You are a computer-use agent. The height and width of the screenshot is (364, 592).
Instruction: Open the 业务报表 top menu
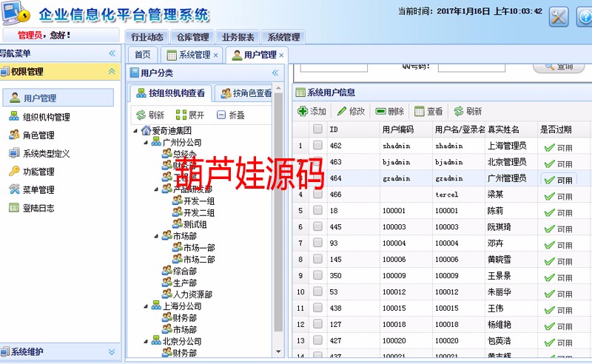point(238,37)
